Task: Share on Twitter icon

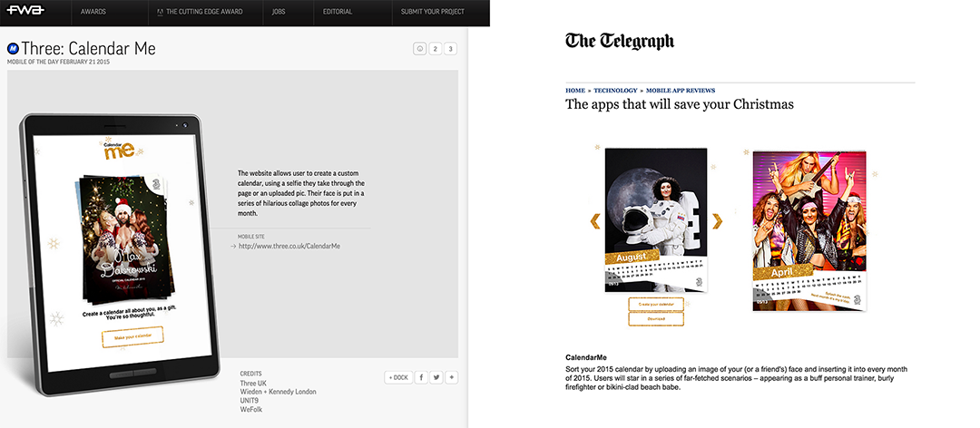Action: (436, 377)
